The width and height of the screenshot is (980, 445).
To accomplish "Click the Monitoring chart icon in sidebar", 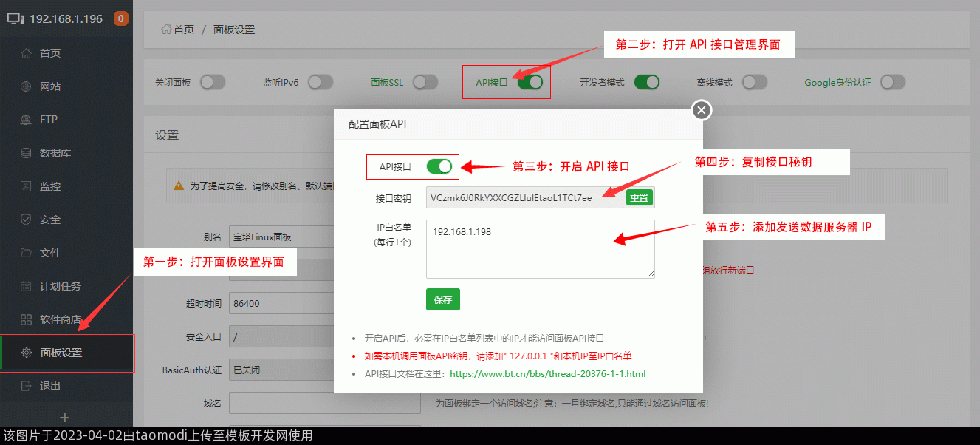I will click(x=27, y=186).
